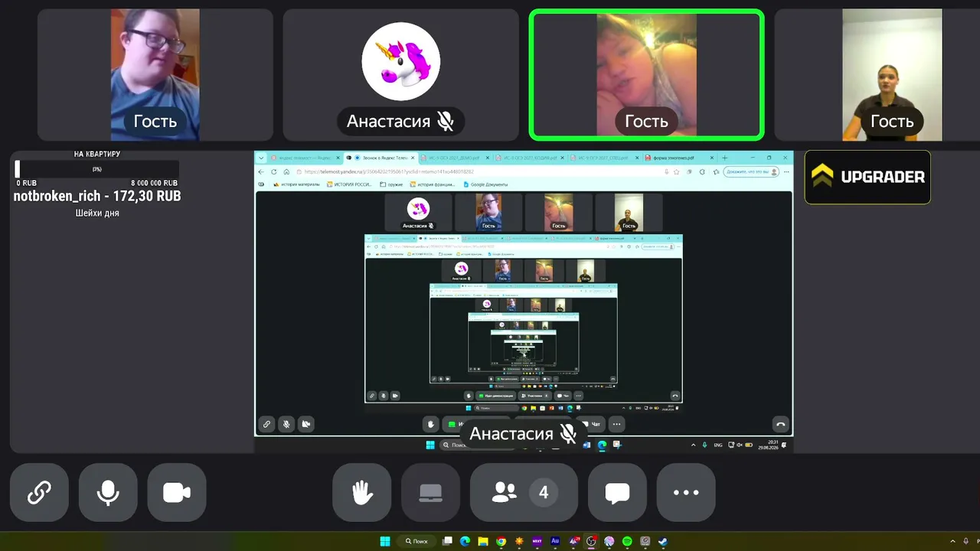
Task: Toggle the camera in the call controls
Action: point(177,493)
